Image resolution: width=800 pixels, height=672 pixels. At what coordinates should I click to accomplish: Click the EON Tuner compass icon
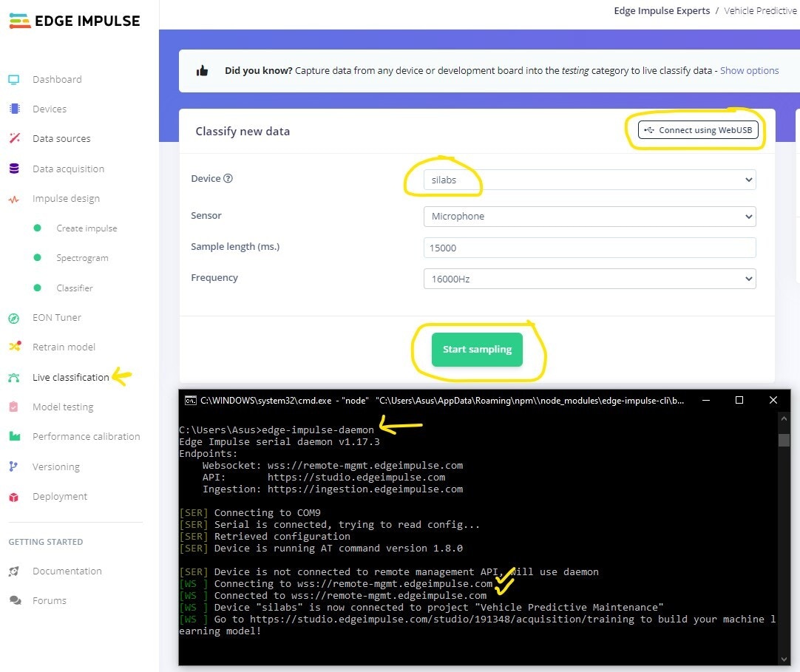click(x=14, y=319)
